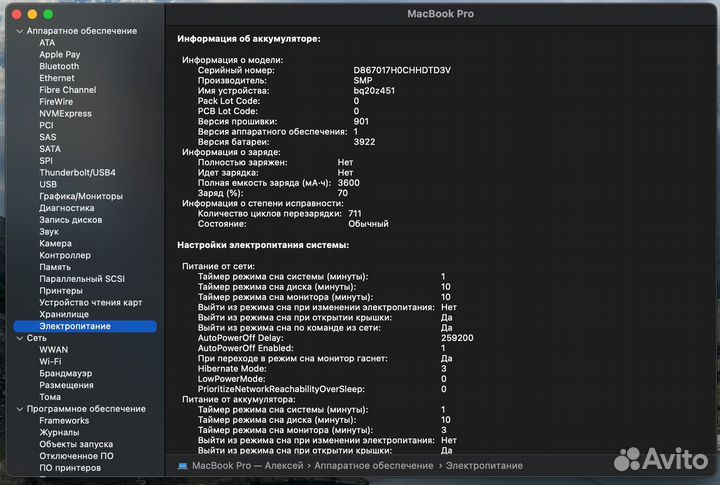The height and width of the screenshot is (485, 720).
Task: Open Контроллер in the sidebar
Action: [x=65, y=255]
